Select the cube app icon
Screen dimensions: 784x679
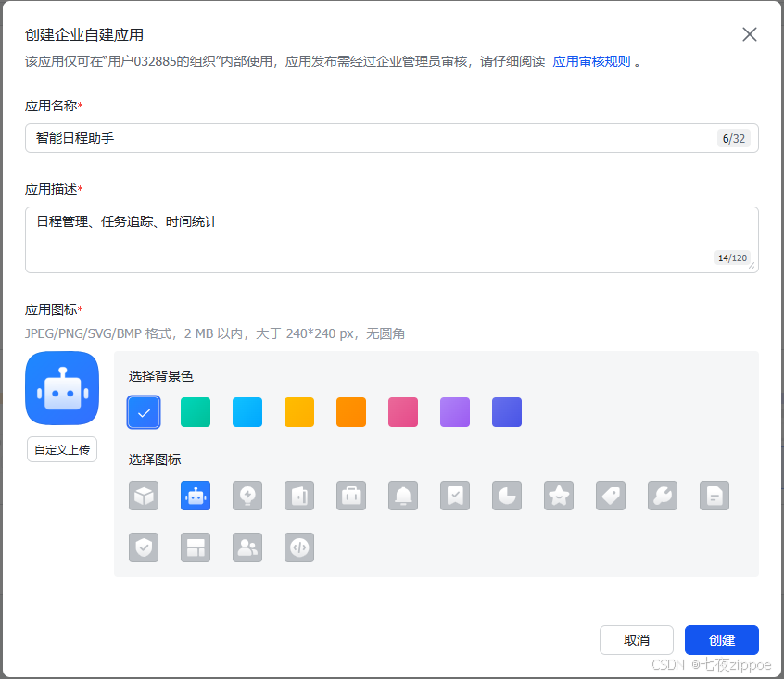144,496
